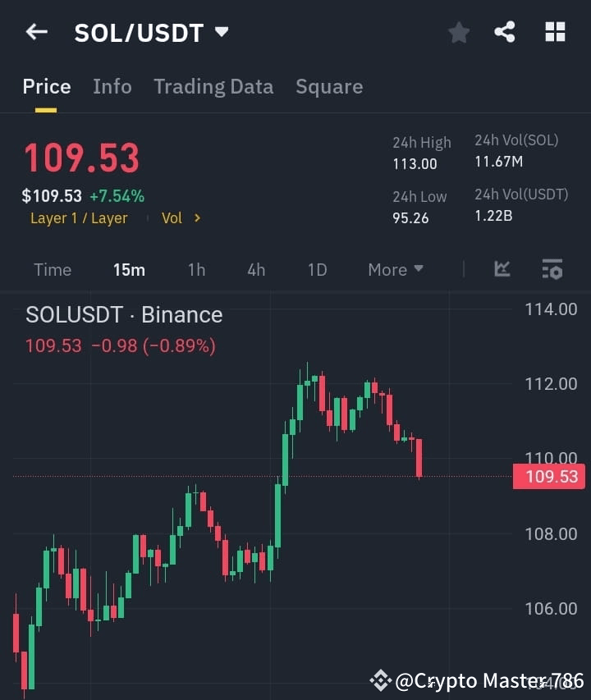Screen dimensions: 591x700
Task: Open the Square tab
Action: coord(329,86)
